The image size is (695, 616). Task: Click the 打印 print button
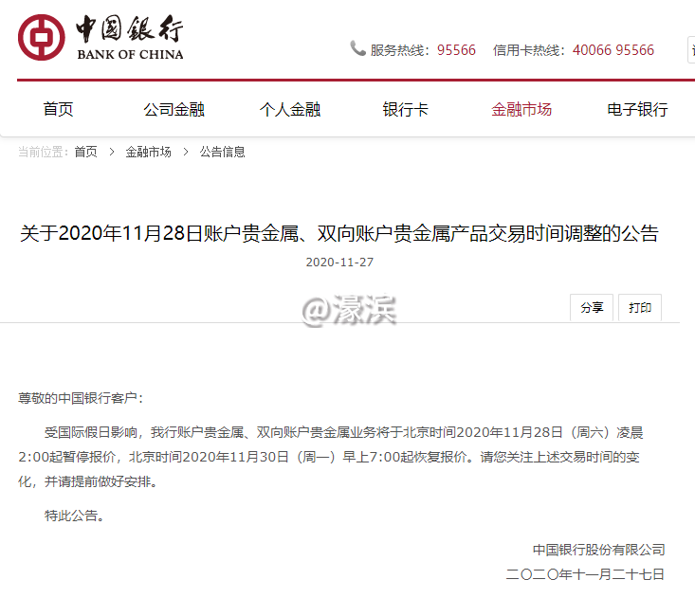pos(640,307)
